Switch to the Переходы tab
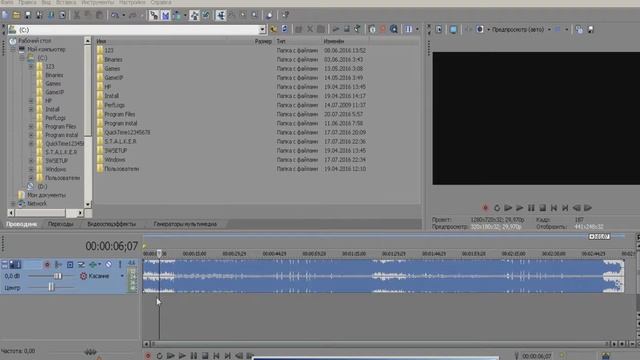Image resolution: width=640 pixels, height=360 pixels. point(60,224)
